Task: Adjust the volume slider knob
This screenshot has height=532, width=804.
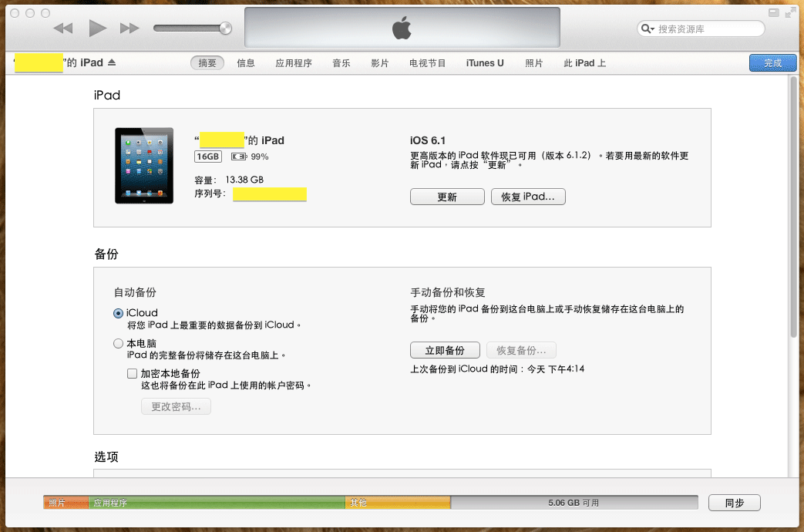Action: [226, 29]
